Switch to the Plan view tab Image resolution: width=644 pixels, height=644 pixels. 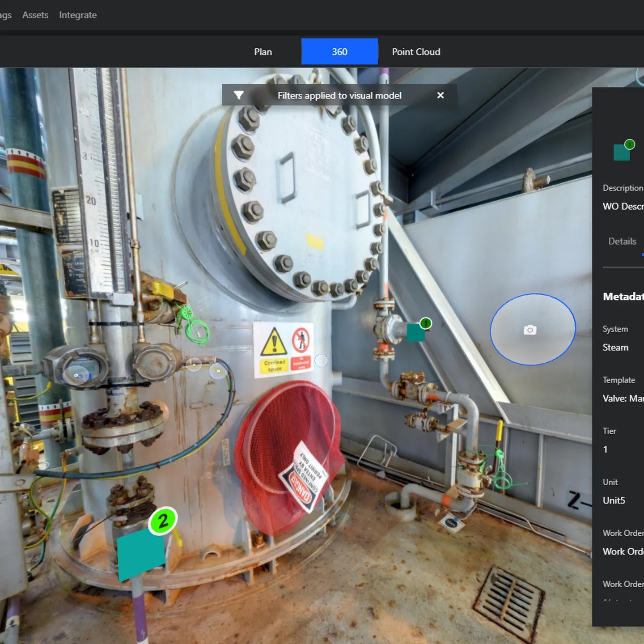[x=263, y=52]
